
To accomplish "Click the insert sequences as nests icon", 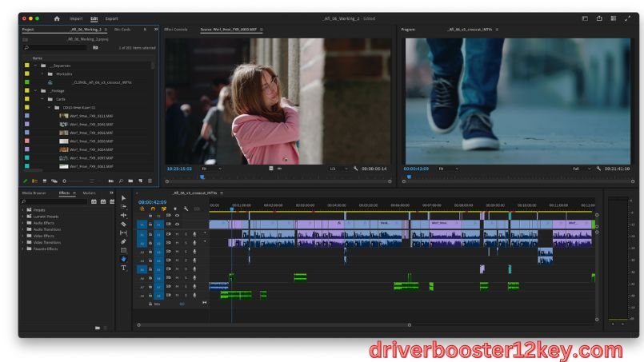I will [x=142, y=209].
